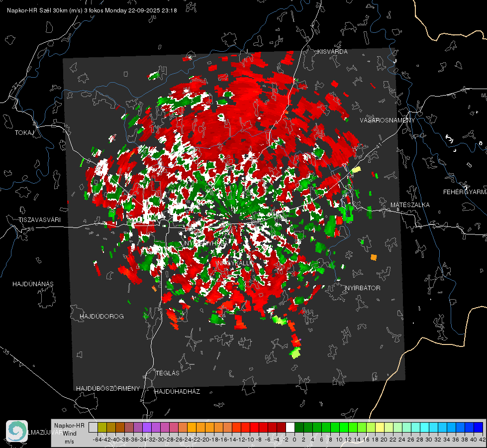Screen dimensions: 487x448
Task: Click the MÁTÉSZALKA city label
Action: click(x=410, y=205)
